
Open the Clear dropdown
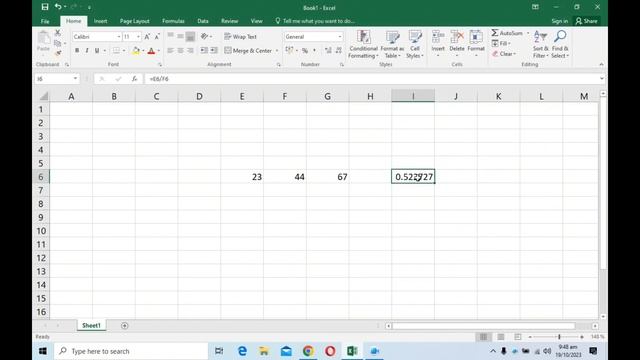pos(504,54)
